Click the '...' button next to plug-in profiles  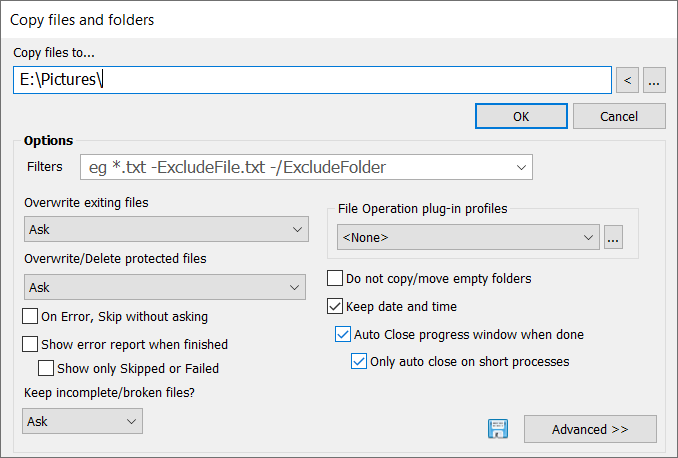point(613,237)
